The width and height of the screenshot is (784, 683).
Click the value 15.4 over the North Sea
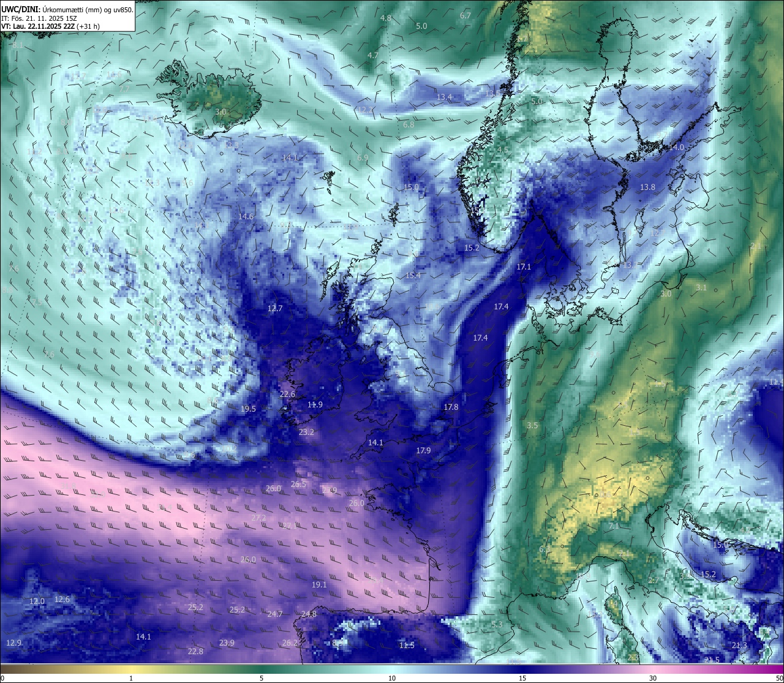click(x=413, y=276)
